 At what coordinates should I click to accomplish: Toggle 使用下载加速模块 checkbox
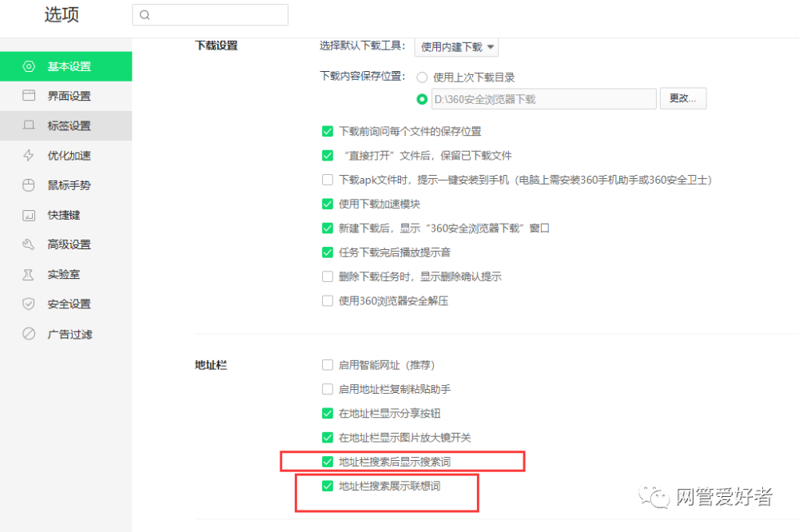328,204
